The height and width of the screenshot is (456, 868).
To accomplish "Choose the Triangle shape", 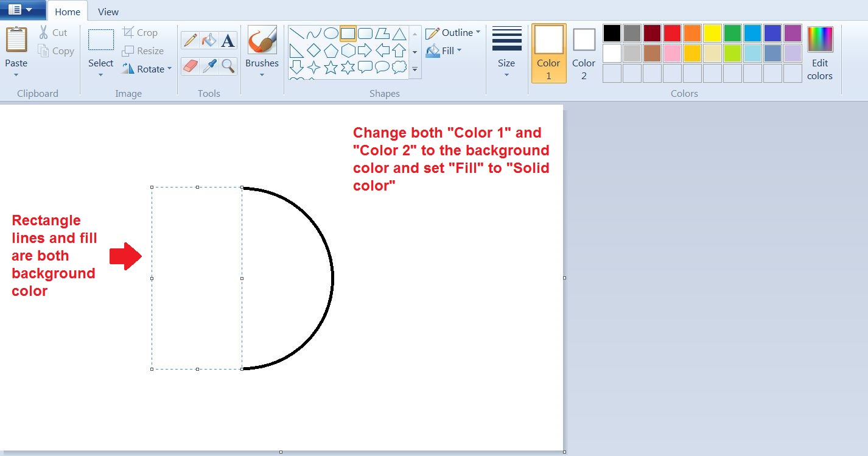I will pyautogui.click(x=399, y=33).
